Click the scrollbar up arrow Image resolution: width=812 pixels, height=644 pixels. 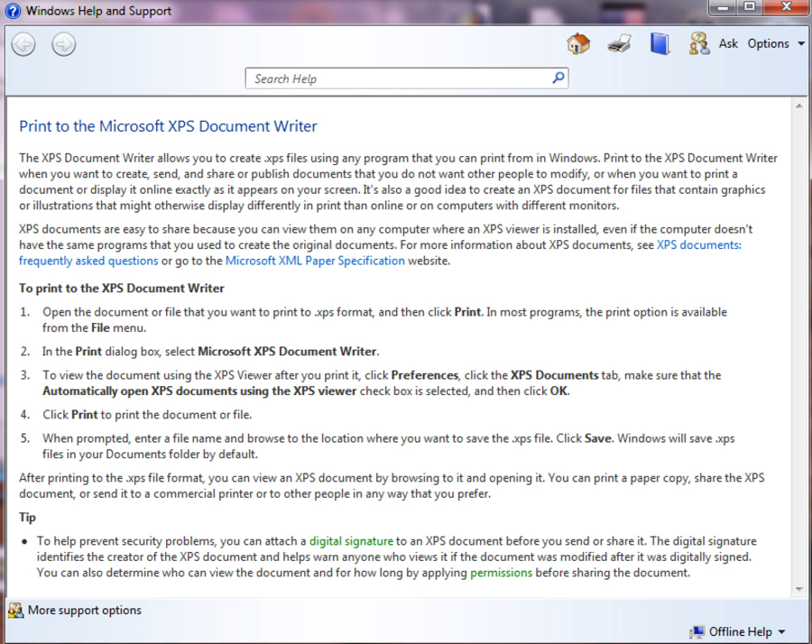coord(798,106)
